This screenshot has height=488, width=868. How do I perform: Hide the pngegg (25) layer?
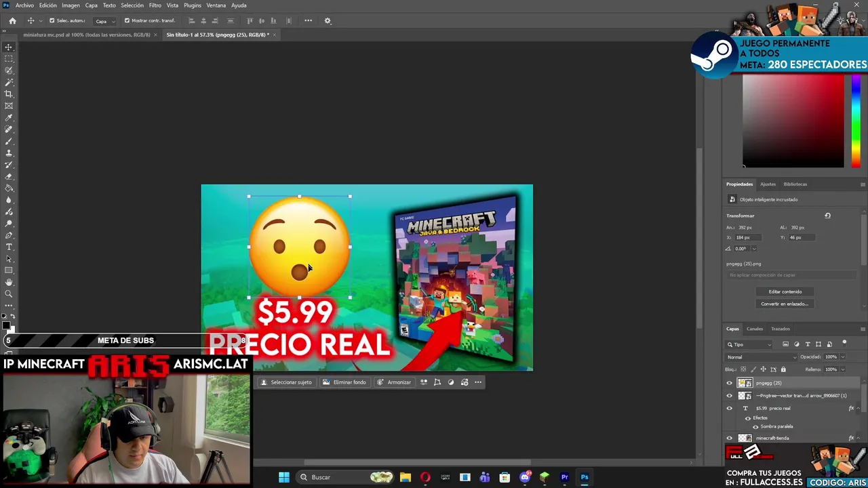[730, 383]
